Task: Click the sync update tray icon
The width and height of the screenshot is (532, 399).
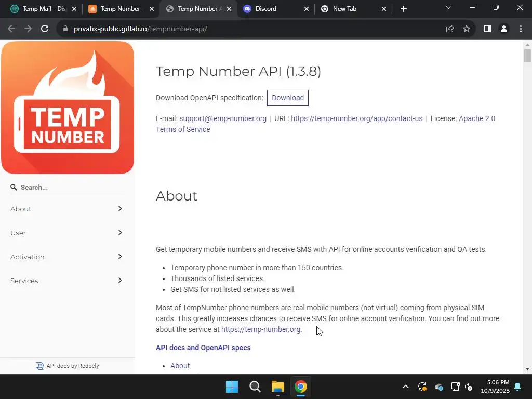Action: pos(422,387)
